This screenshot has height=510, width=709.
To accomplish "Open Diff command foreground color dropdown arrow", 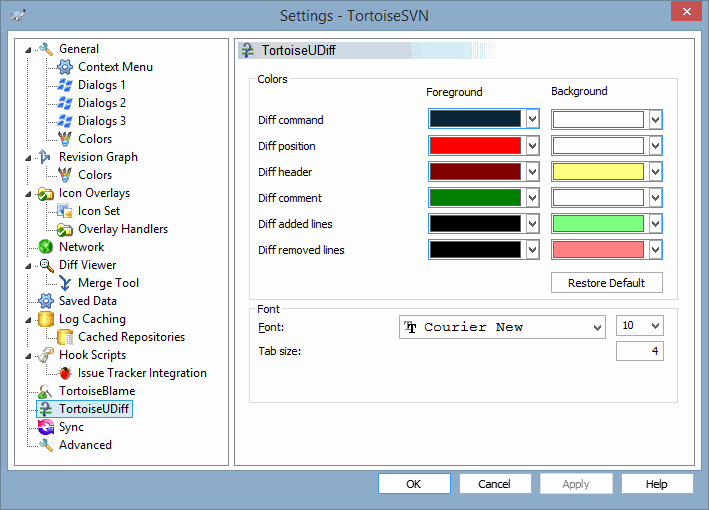I will pos(532,119).
